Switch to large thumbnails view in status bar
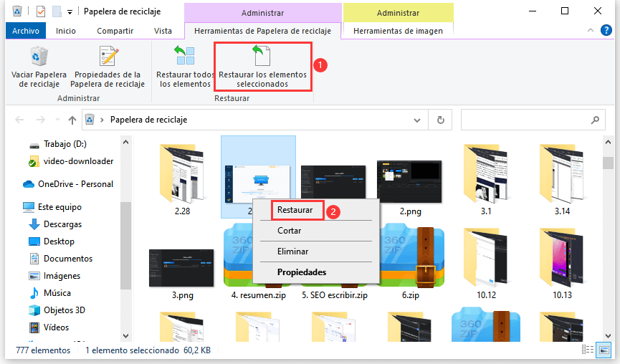Viewport: 620px width, 364px height. 604,350
